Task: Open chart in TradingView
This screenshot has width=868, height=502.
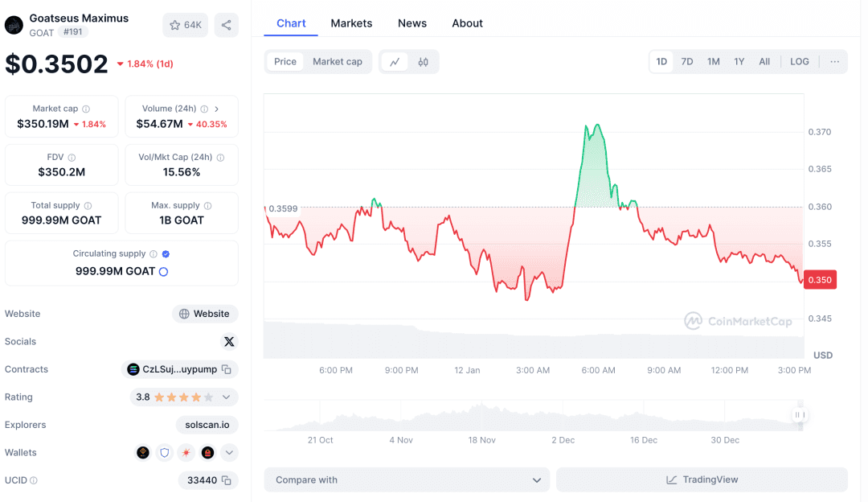Action: point(702,479)
